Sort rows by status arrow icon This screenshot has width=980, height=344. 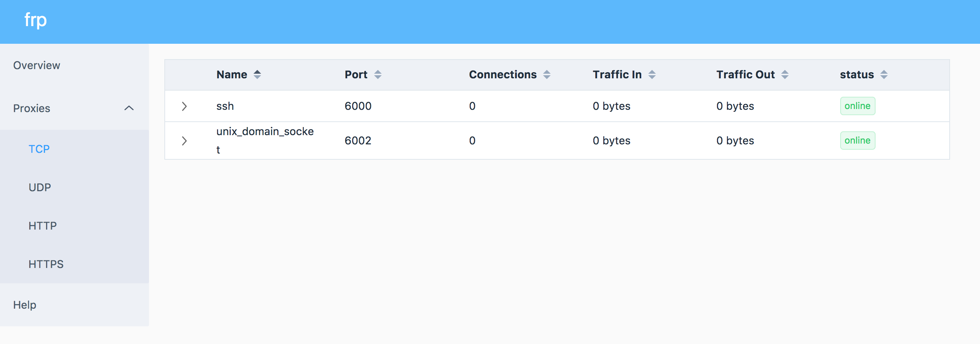pyautogui.click(x=884, y=74)
